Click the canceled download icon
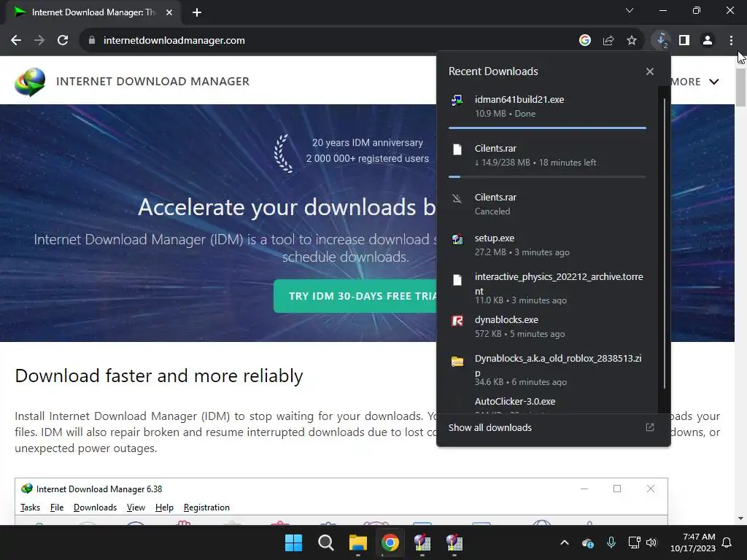This screenshot has height=560, width=747. [x=457, y=198]
